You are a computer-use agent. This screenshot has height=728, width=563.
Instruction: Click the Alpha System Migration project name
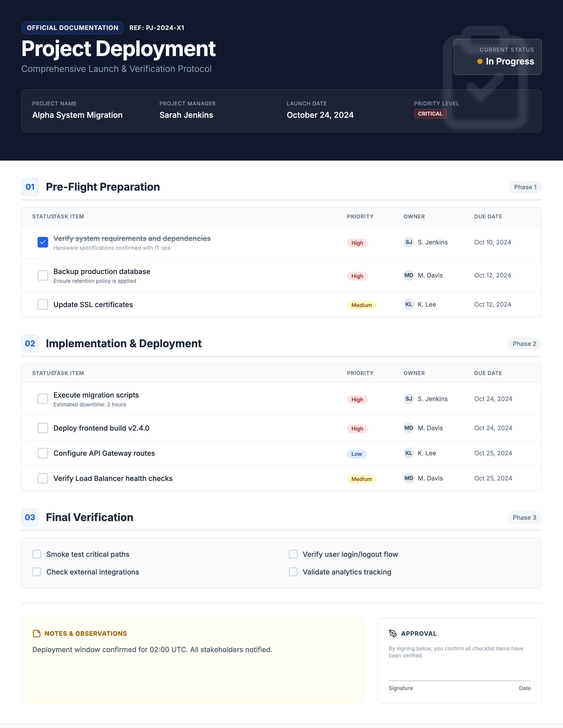pos(77,115)
